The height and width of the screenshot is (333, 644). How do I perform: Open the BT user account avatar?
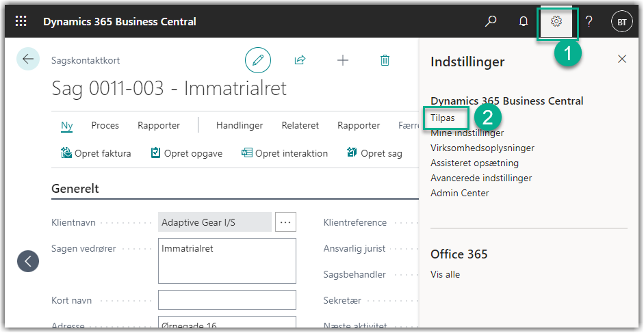(622, 22)
